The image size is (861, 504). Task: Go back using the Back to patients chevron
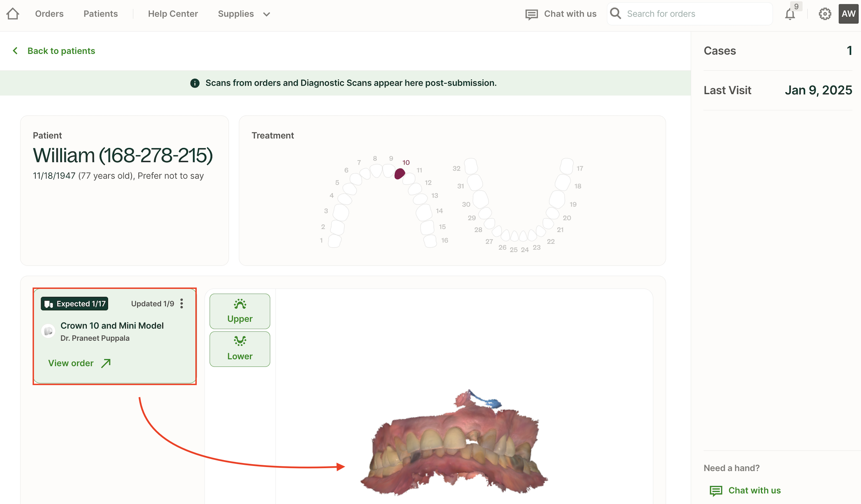[15, 50]
